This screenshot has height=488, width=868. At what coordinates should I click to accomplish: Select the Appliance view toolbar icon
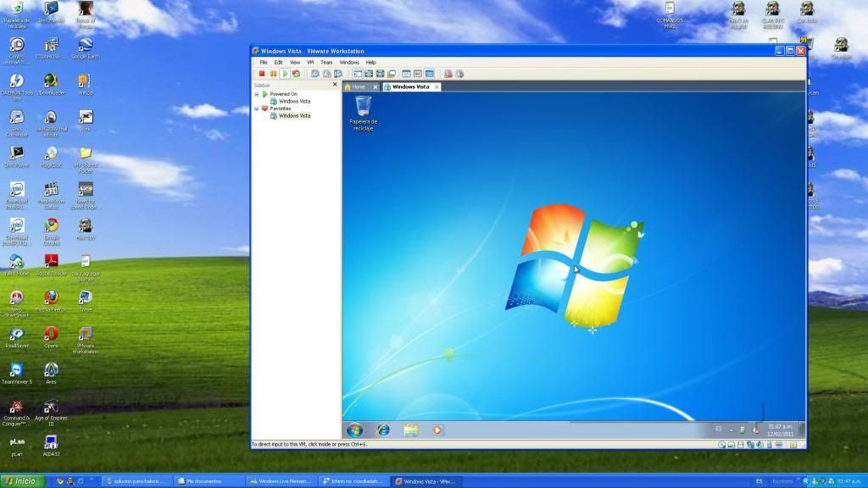pyautogui.click(x=418, y=74)
